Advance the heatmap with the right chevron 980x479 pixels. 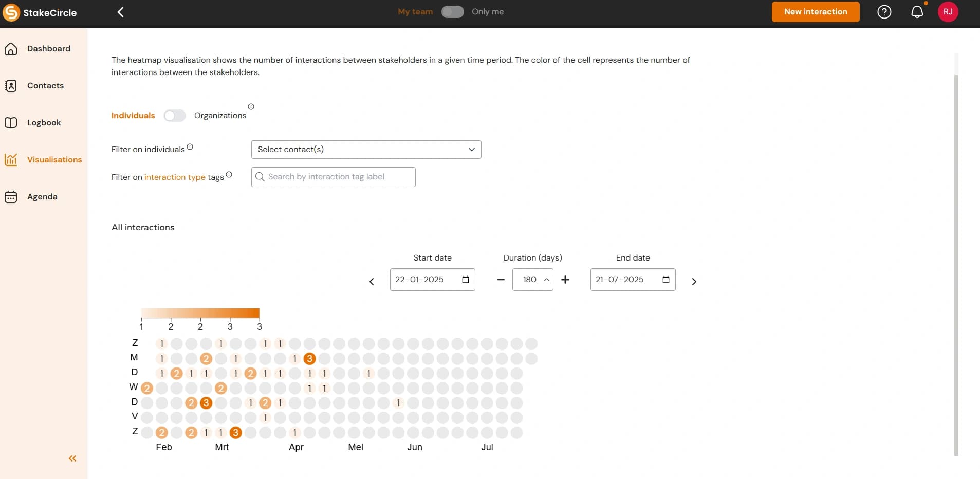(x=694, y=282)
